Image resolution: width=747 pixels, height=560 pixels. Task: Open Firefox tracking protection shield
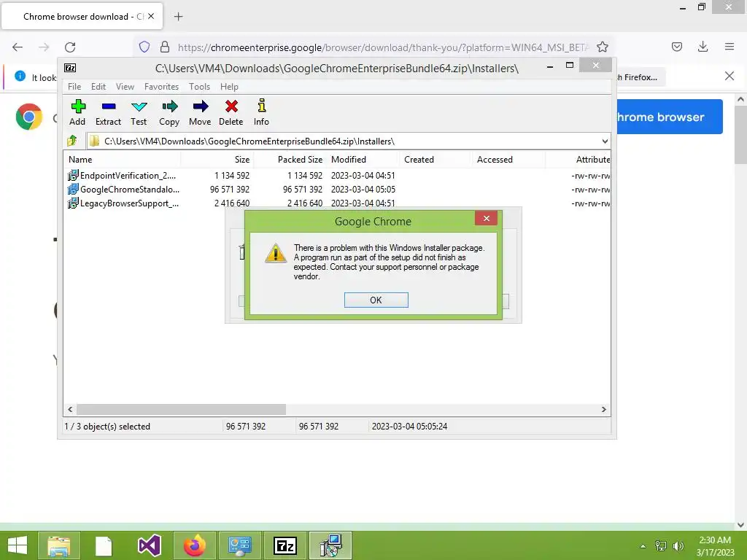pos(144,47)
